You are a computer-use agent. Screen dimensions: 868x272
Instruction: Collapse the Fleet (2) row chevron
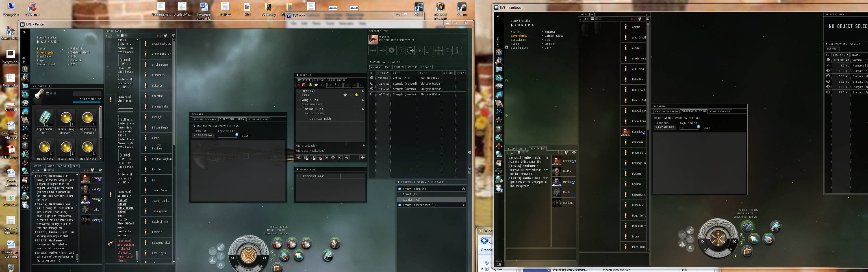coord(363,91)
